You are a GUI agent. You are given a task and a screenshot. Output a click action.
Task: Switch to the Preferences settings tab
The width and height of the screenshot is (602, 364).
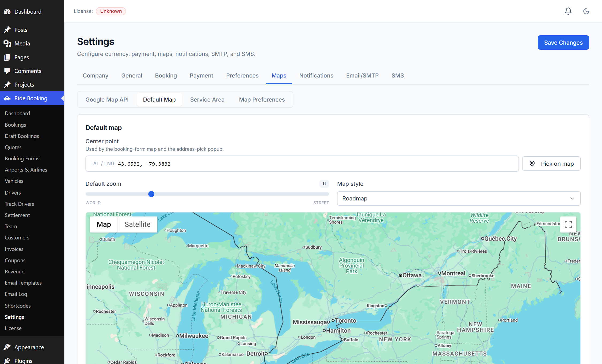[242, 75]
